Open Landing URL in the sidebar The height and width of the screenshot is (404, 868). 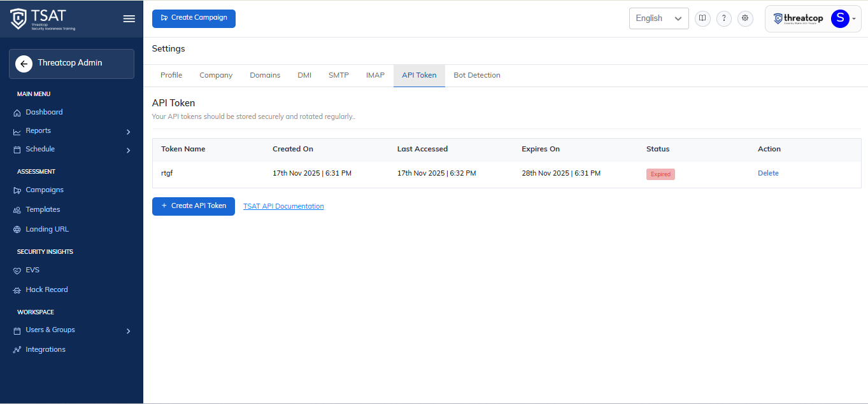pyautogui.click(x=47, y=229)
